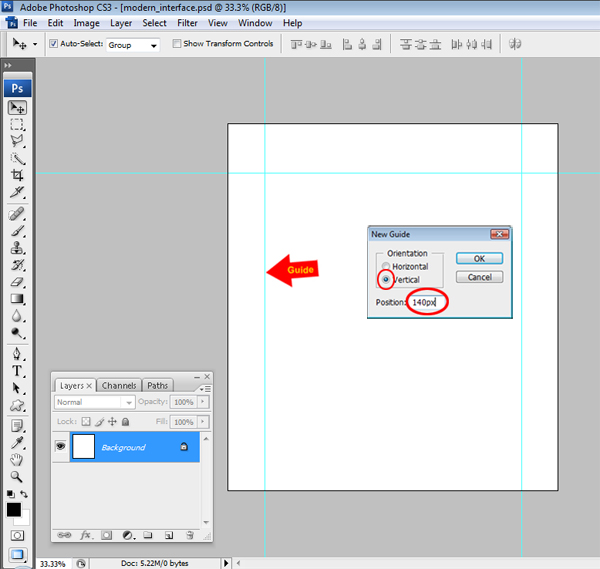The height and width of the screenshot is (569, 600).
Task: Select the Magic Wand tool
Action: (x=17, y=158)
